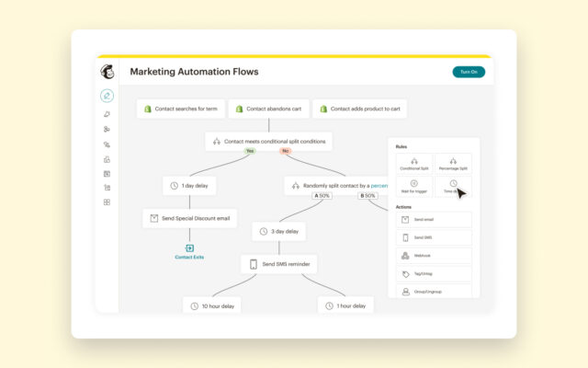Viewport: 588px width, 368px height.
Task: Select the Send Special Discount email step
Action: 190,218
